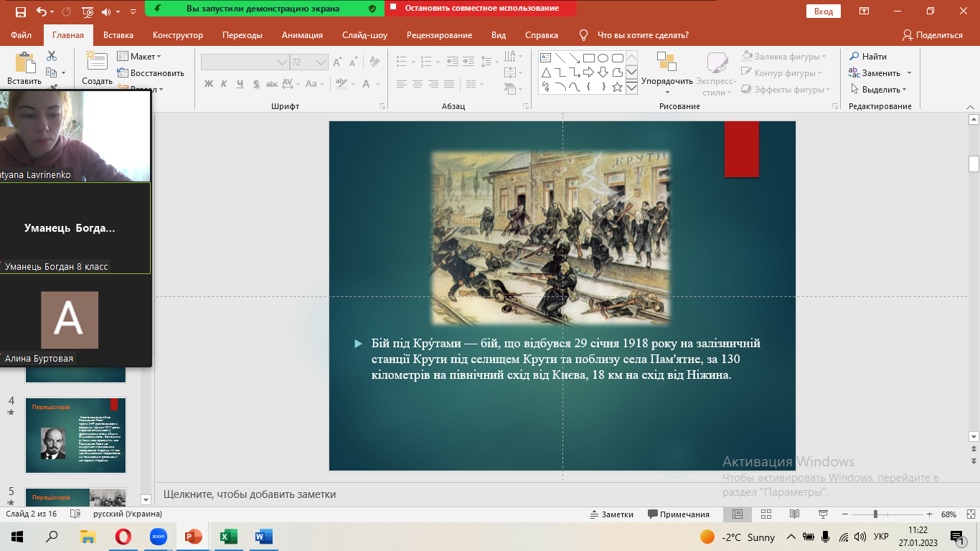Viewport: 980px width, 551px height.
Task: Select slide 4 thumbnail Передісторія
Action: 75,435
